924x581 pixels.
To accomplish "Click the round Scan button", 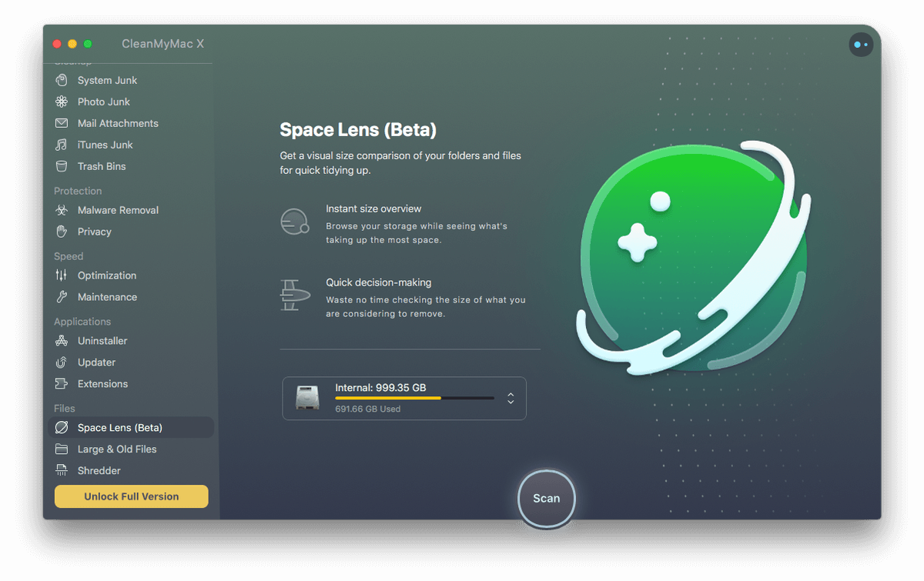I will 547,499.
